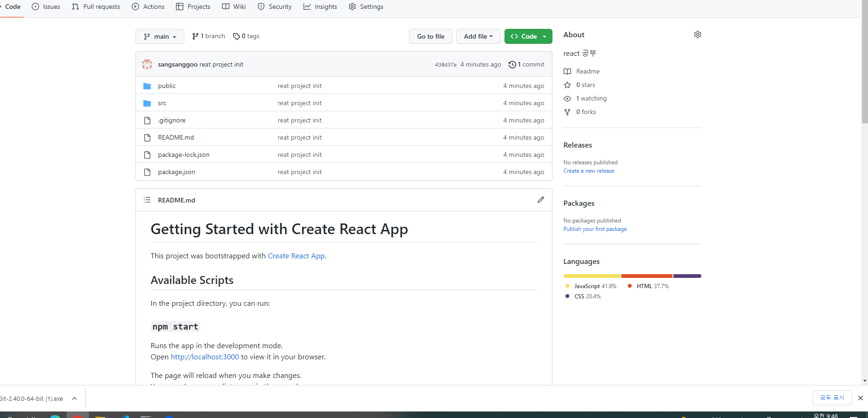Click the Create React App link
Screen dimensions: 868x418
tap(296, 256)
